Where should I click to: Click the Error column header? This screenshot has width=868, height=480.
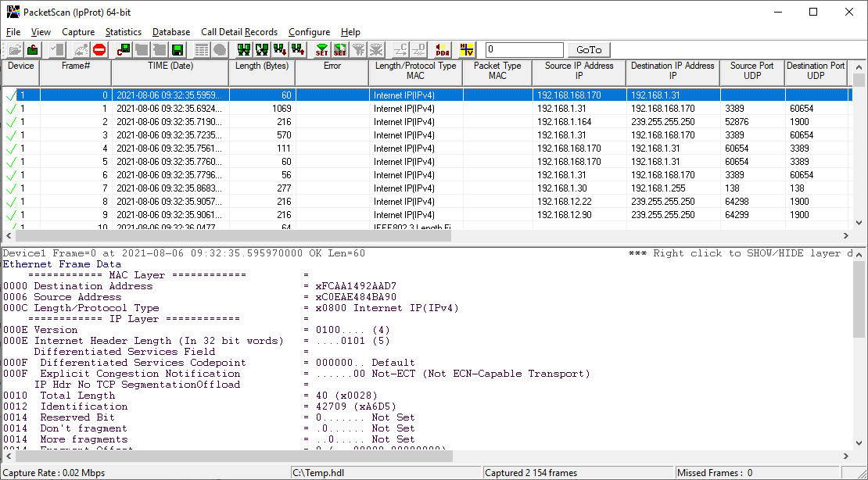pos(332,73)
